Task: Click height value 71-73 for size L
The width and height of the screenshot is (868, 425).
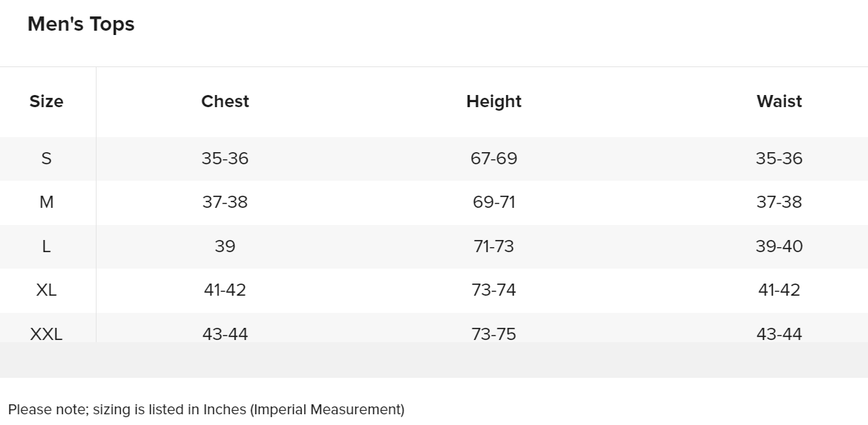Action: click(494, 246)
